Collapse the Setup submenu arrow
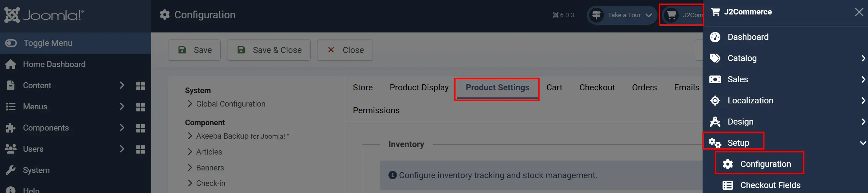868x193 pixels. (x=863, y=143)
